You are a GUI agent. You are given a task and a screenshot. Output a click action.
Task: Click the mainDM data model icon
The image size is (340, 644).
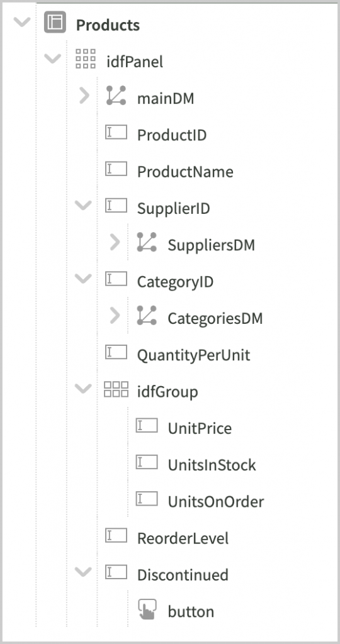[x=116, y=96]
